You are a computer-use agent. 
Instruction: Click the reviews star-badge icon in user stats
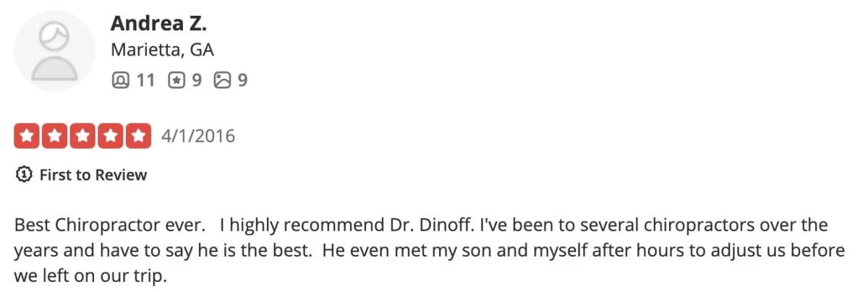pyautogui.click(x=176, y=80)
